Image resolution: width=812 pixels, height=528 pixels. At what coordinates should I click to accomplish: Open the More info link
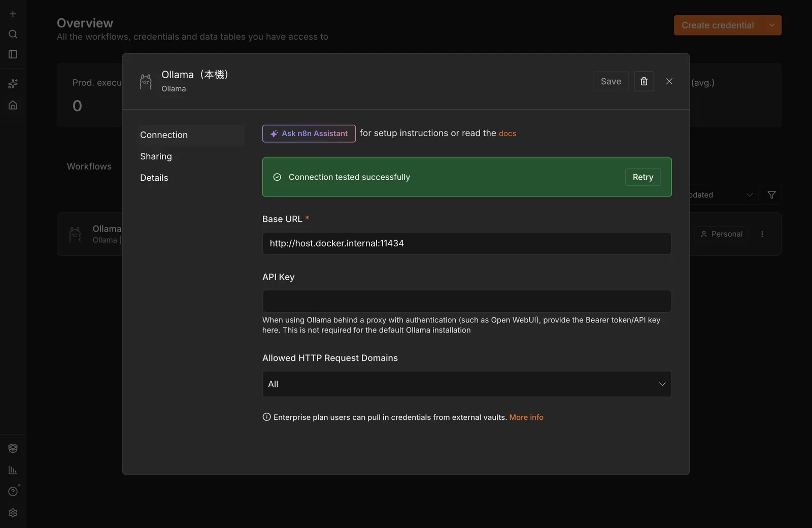click(x=526, y=417)
